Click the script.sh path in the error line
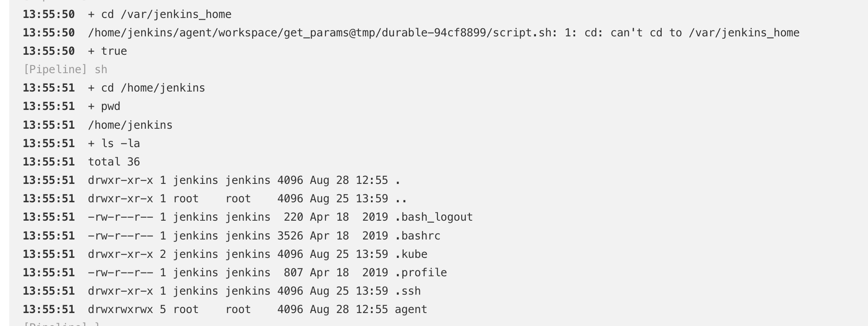This screenshot has width=868, height=326. click(x=319, y=33)
